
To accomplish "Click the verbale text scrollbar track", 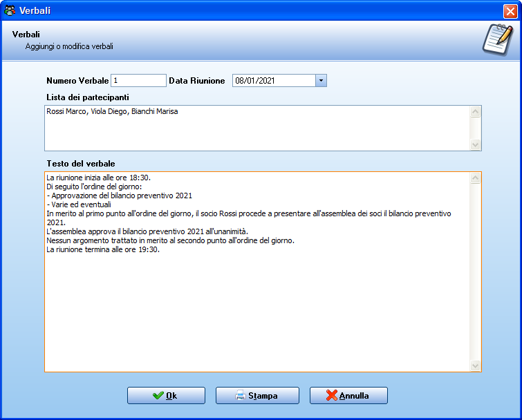I will click(476, 271).
